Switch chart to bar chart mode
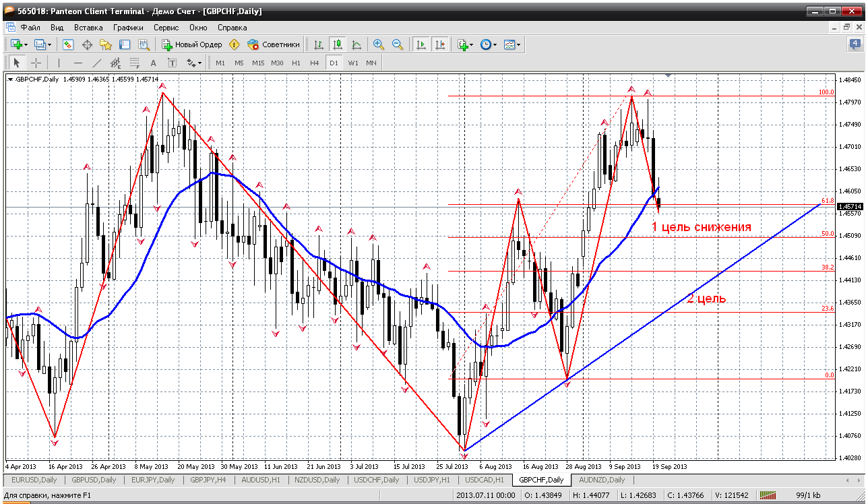 (x=319, y=44)
